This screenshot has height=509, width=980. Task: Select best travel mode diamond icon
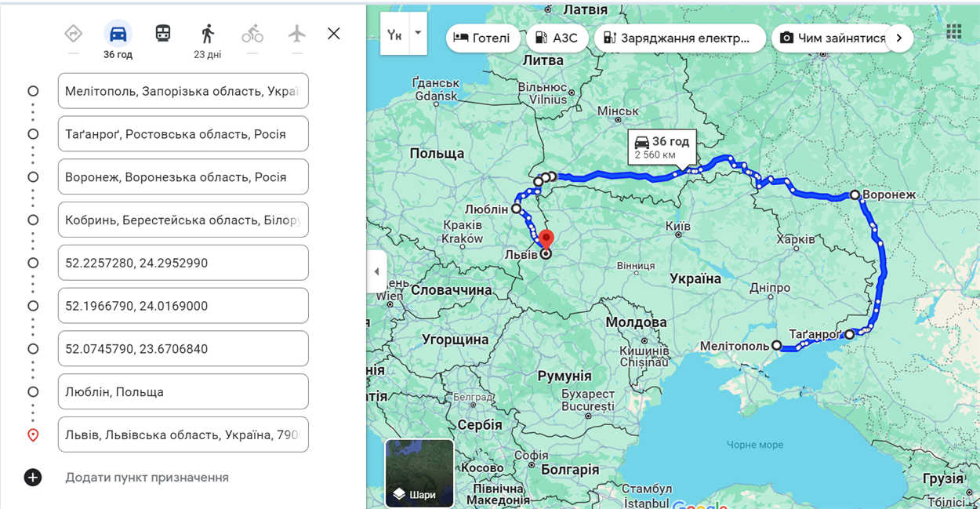tap(73, 34)
